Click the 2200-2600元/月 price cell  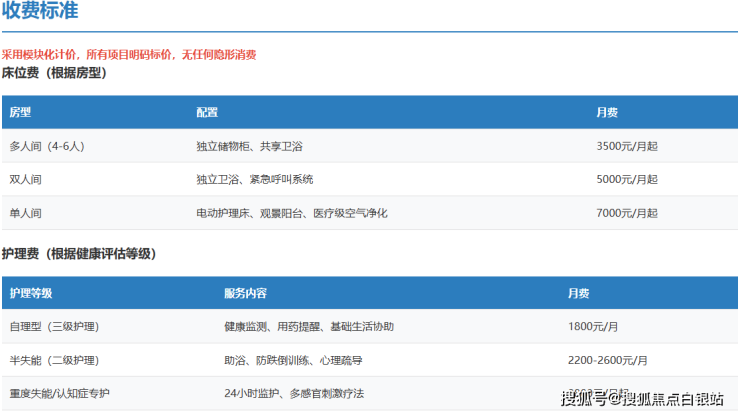tap(607, 360)
